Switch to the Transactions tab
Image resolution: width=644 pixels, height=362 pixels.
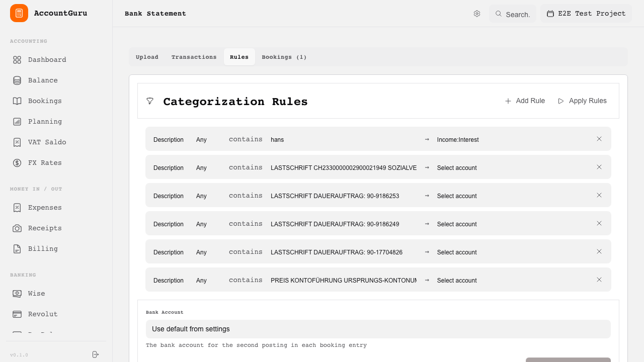point(194,57)
